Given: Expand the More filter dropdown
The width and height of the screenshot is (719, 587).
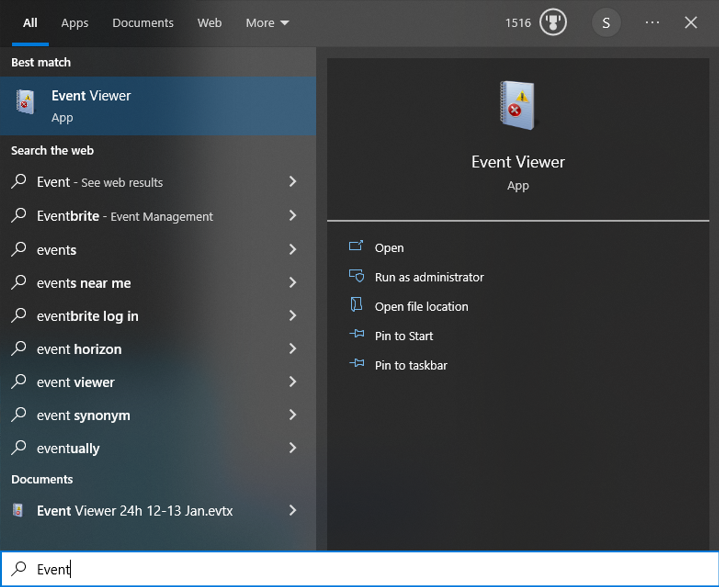Looking at the screenshot, I should 267,23.
